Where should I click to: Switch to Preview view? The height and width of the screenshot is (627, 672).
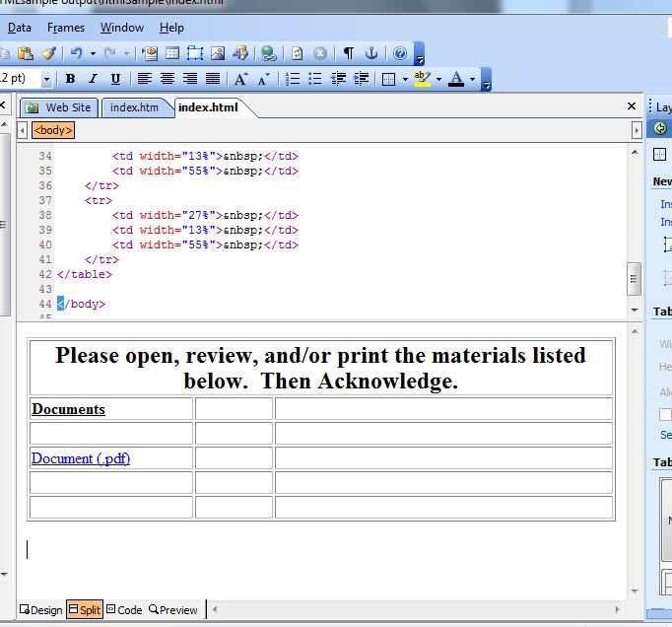click(x=173, y=610)
